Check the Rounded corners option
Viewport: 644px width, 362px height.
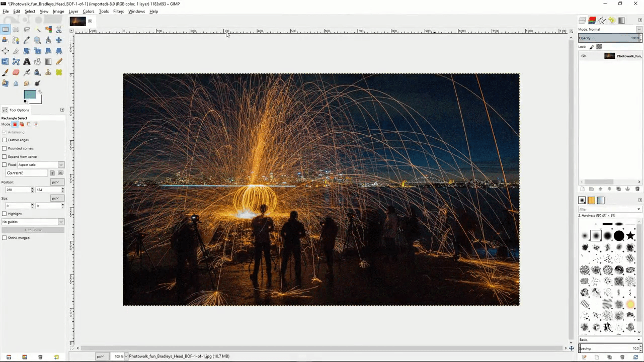pyautogui.click(x=5, y=148)
